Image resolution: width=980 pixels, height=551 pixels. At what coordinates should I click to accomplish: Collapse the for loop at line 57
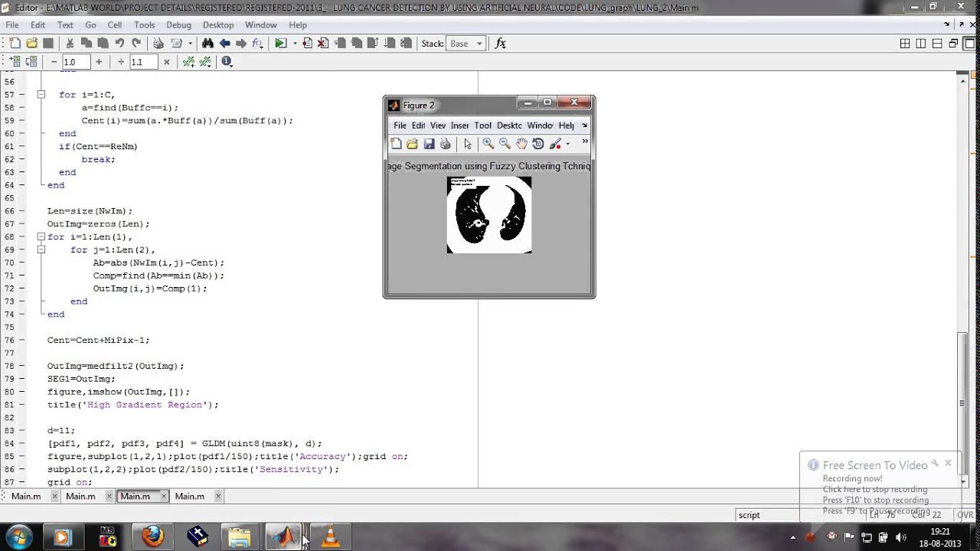pyautogui.click(x=42, y=95)
